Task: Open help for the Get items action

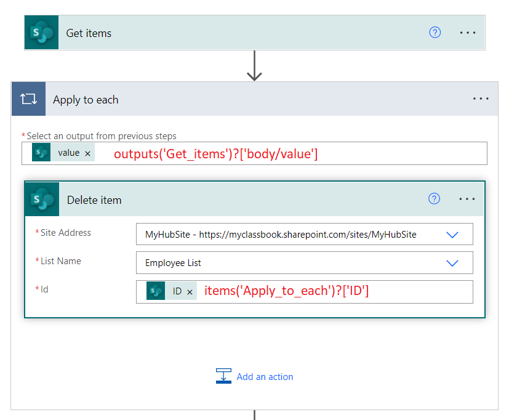Action: tap(435, 32)
